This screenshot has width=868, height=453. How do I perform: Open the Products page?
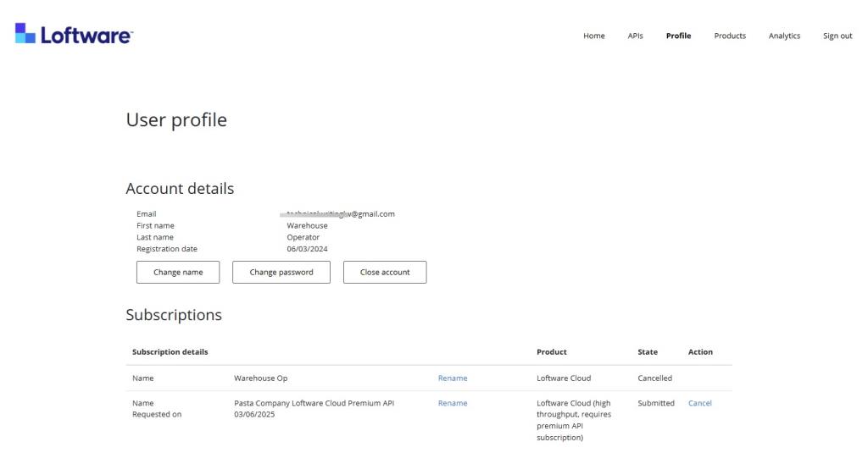(730, 36)
